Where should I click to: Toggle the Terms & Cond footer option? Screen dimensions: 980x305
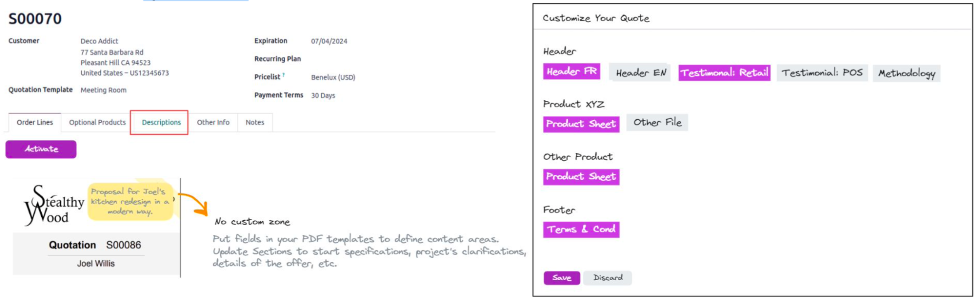(580, 229)
